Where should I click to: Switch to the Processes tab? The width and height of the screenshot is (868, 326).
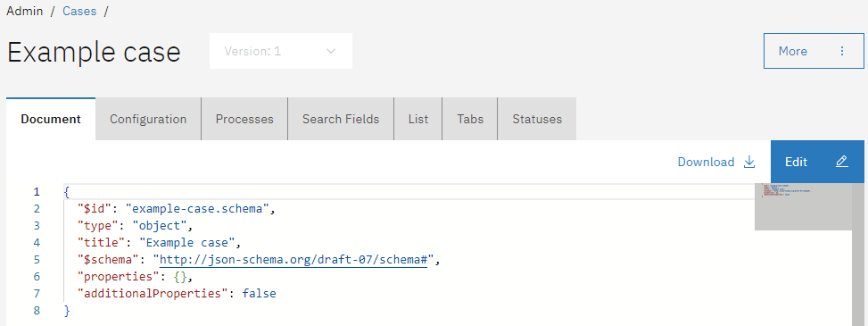coord(244,119)
